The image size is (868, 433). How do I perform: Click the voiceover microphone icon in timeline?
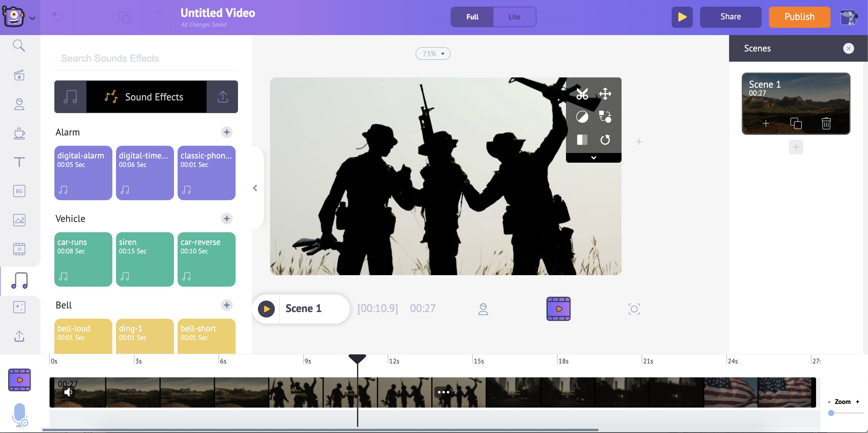[x=19, y=416]
